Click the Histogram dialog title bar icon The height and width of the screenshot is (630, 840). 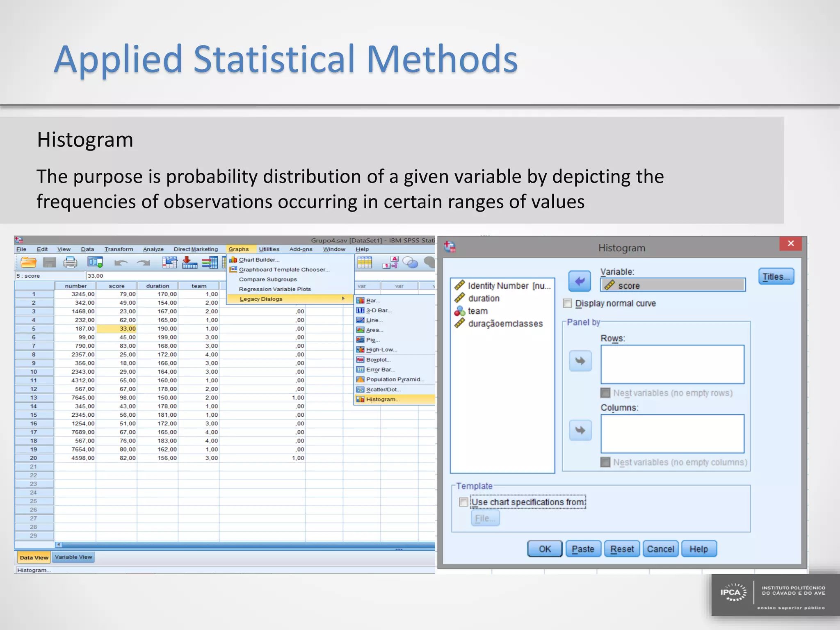pyautogui.click(x=450, y=247)
